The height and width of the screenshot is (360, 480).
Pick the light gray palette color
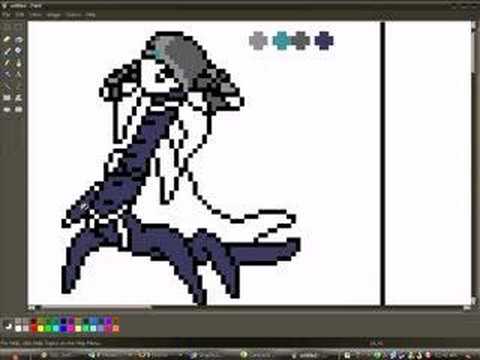point(26,329)
